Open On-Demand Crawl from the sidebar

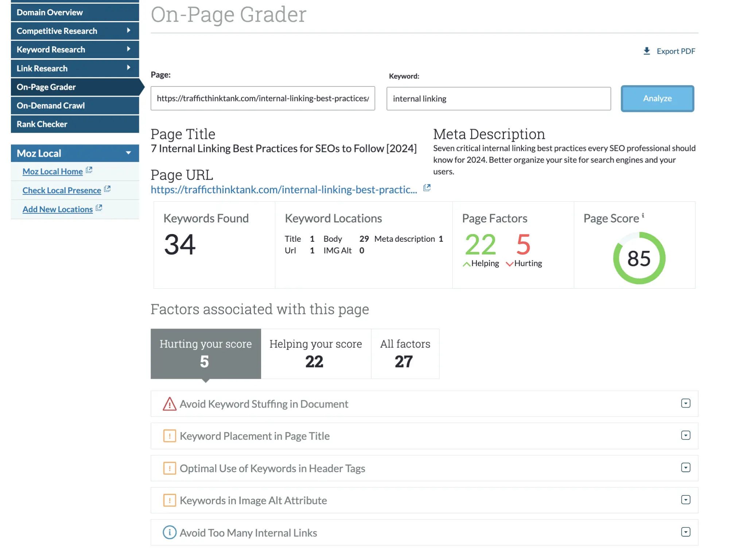51,105
